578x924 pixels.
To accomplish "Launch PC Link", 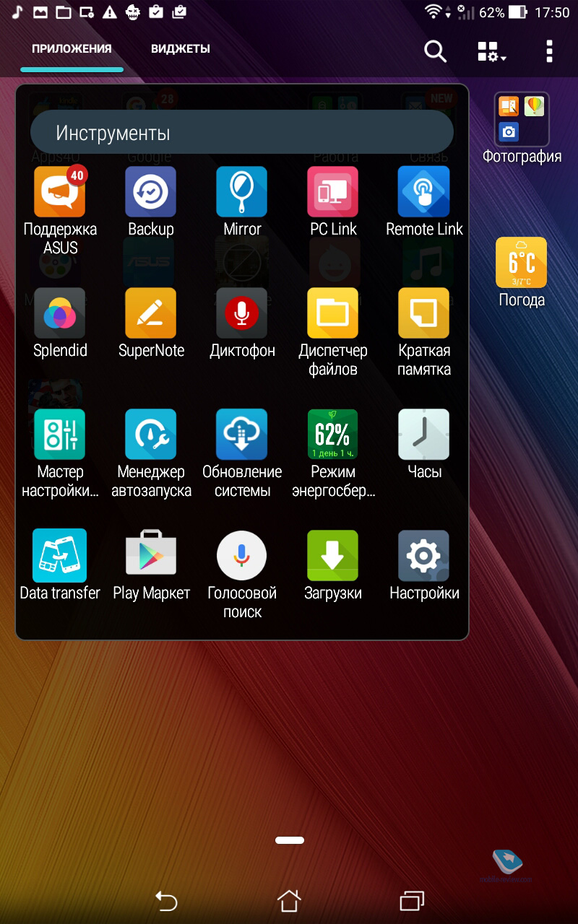I will point(333,192).
